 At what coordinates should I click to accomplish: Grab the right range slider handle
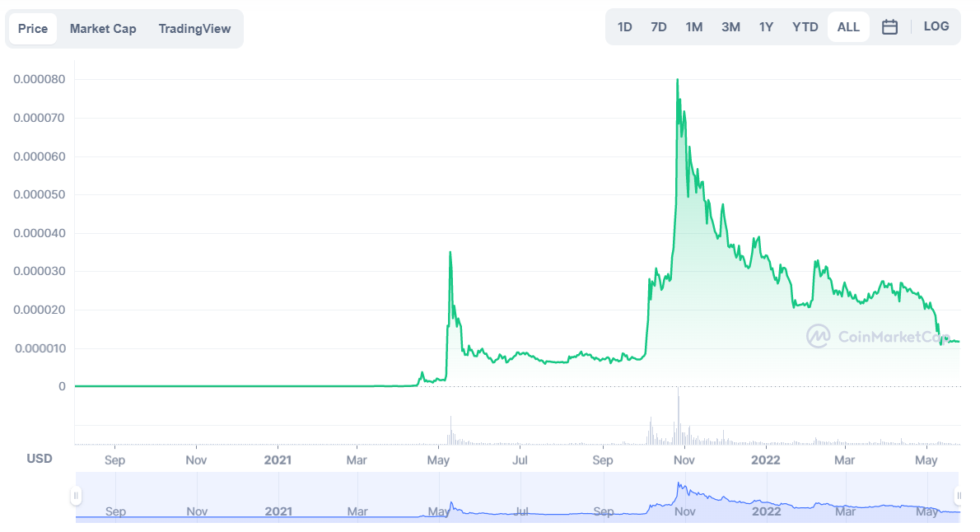(959, 496)
